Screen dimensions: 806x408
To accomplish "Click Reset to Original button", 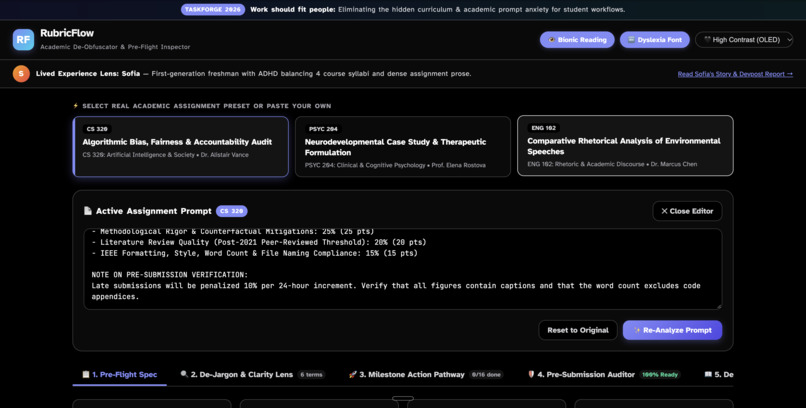I will click(578, 330).
